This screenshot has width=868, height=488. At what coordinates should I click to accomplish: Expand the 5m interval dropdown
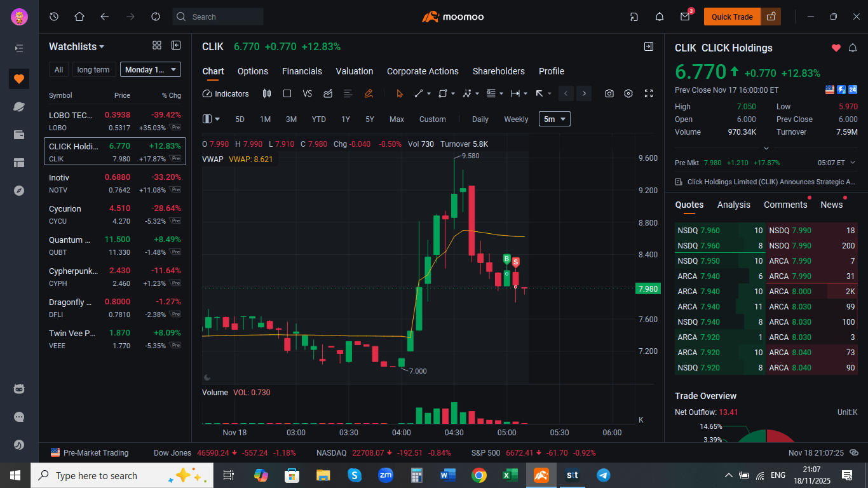pyautogui.click(x=555, y=119)
